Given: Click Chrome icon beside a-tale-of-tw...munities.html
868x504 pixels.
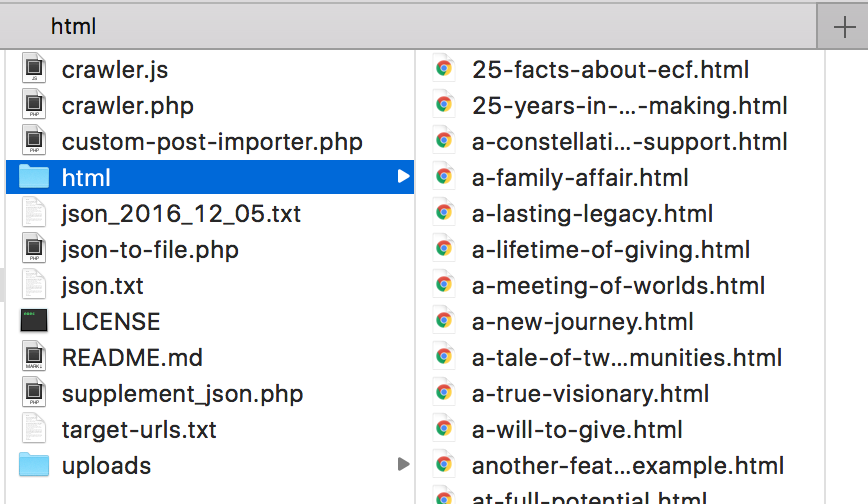Looking at the screenshot, I should [443, 356].
